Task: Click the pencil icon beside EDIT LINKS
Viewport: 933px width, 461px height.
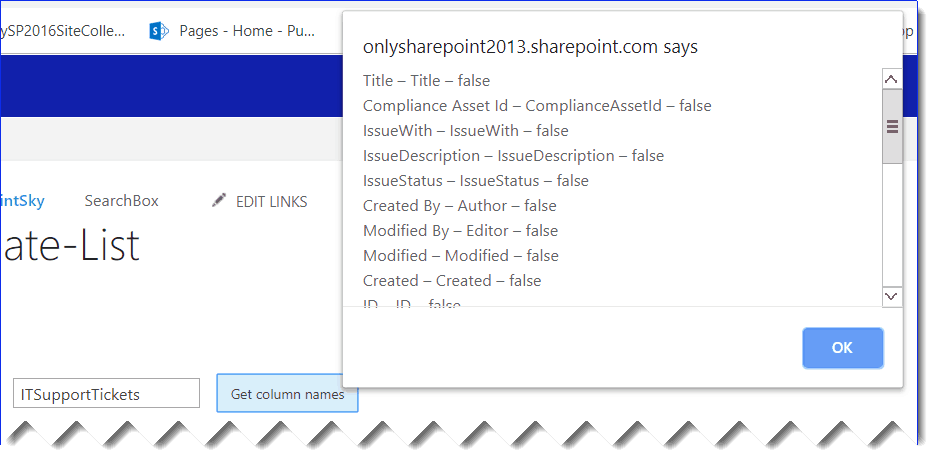Action: (x=219, y=201)
